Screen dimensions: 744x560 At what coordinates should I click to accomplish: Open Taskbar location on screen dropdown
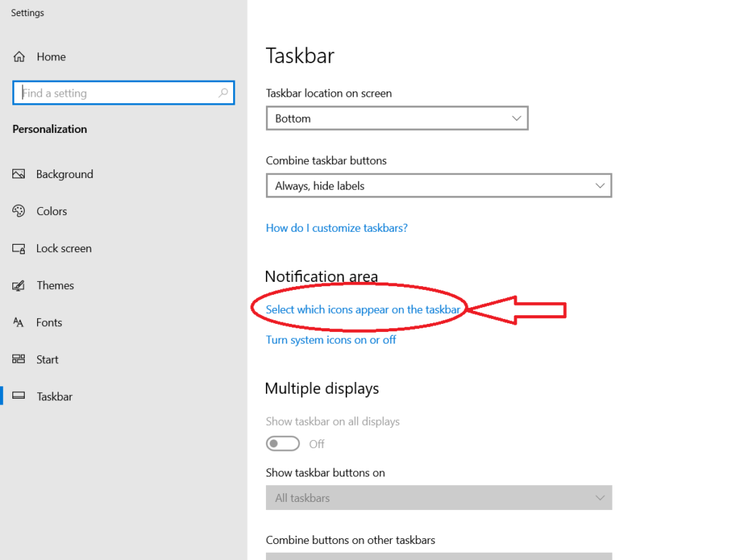[x=397, y=118]
